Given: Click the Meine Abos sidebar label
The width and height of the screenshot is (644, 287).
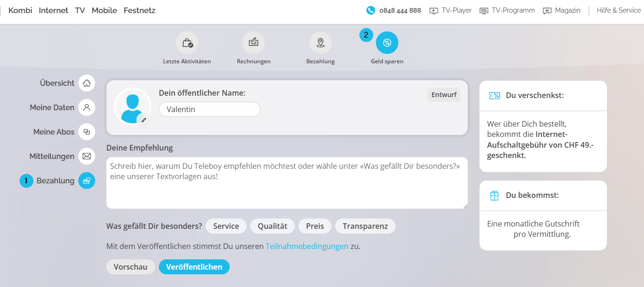Looking at the screenshot, I should point(54,132).
